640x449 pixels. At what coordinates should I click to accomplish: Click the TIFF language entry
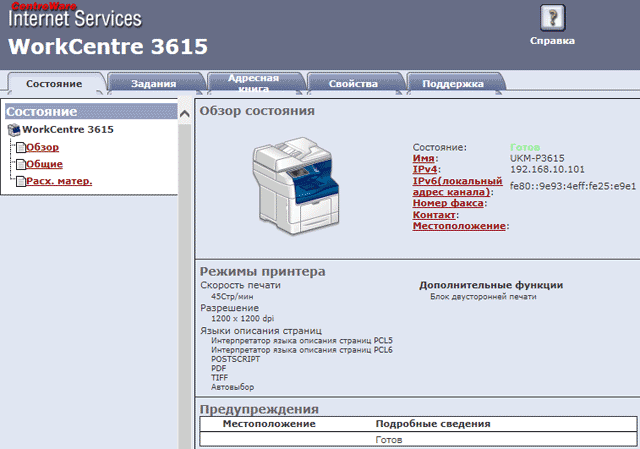point(220,378)
